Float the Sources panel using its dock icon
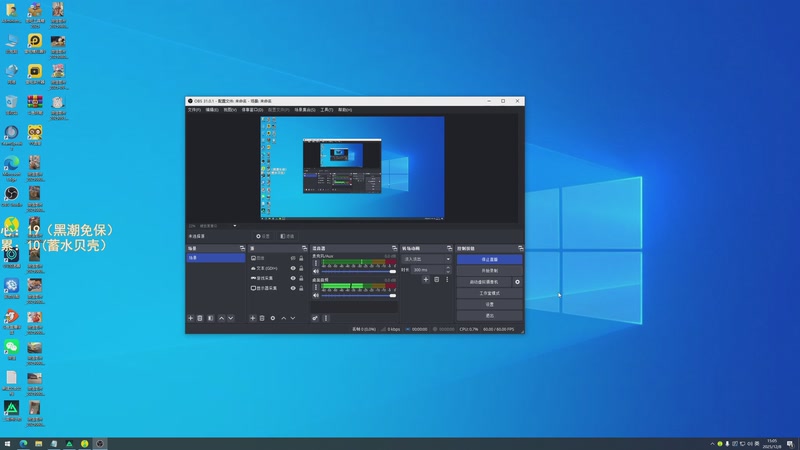Image resolution: width=800 pixels, height=450 pixels. pyautogui.click(x=305, y=248)
